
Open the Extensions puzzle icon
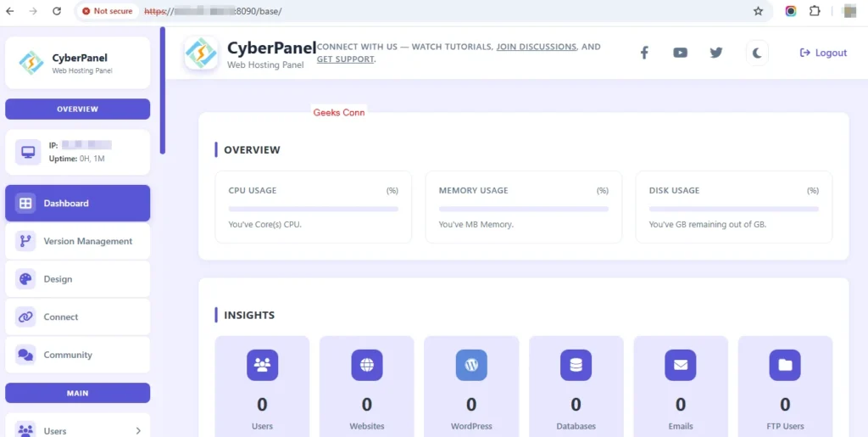(815, 11)
